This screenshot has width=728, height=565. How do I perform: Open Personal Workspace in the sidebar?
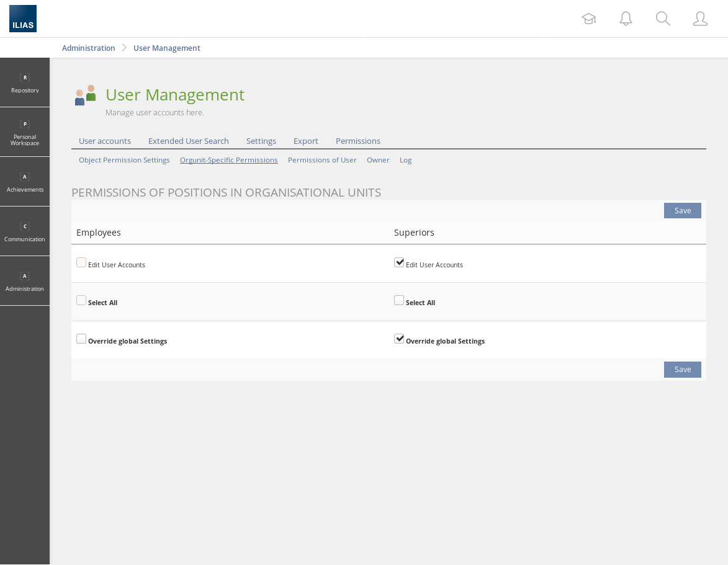point(25,132)
